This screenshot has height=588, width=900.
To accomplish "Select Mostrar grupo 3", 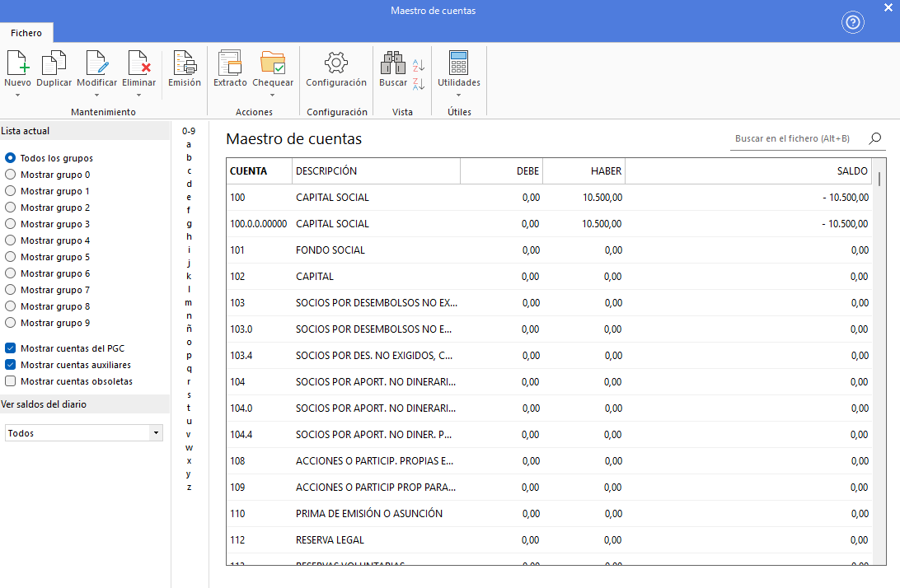I will pos(11,224).
